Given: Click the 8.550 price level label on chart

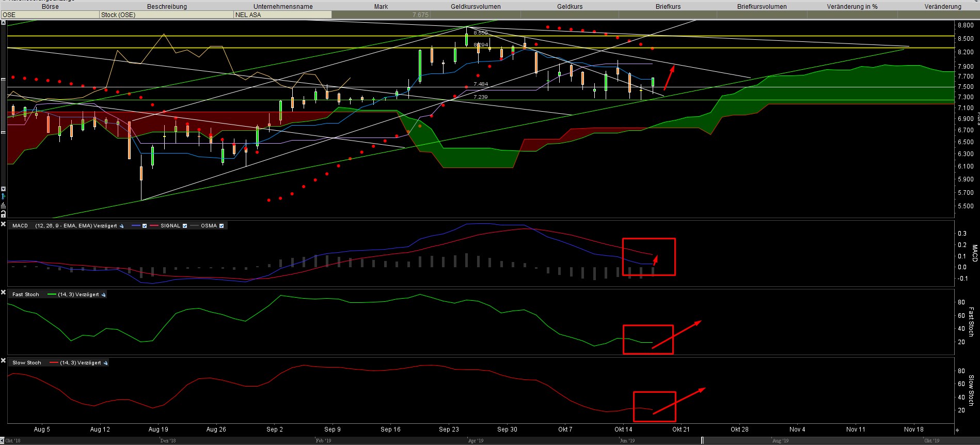Looking at the screenshot, I should pos(480,33).
